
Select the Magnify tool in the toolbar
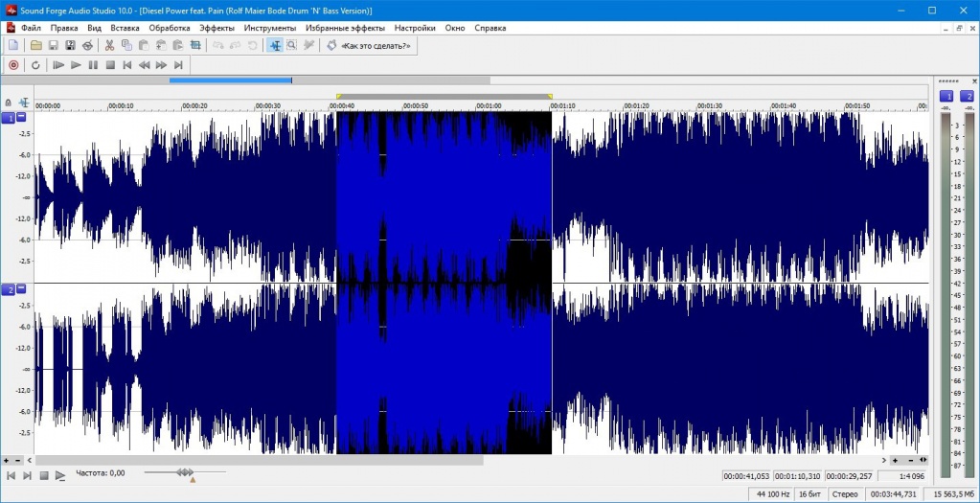click(x=291, y=45)
